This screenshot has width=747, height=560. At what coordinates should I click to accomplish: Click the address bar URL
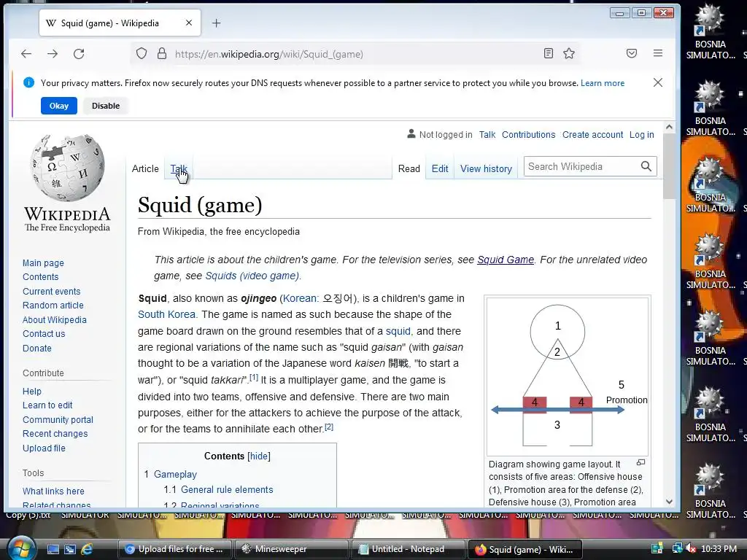tap(268, 54)
